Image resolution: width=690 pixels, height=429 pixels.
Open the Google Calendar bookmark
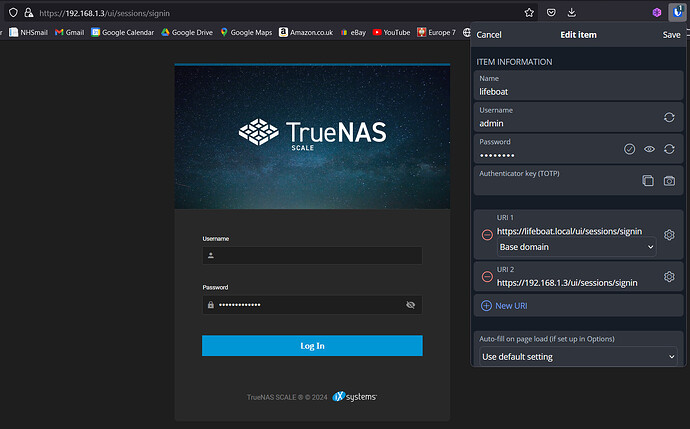(123, 32)
